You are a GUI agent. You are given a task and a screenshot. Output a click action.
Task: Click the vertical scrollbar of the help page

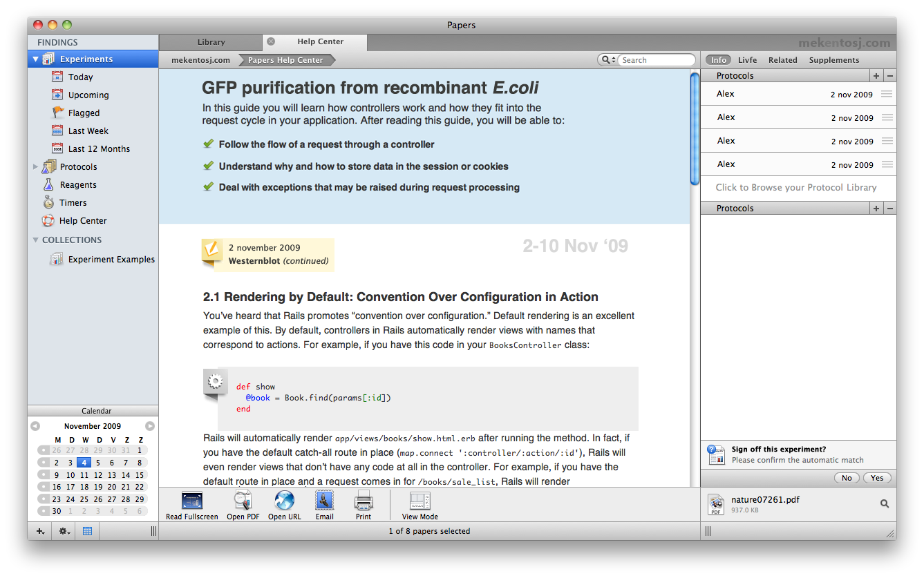tap(695, 128)
